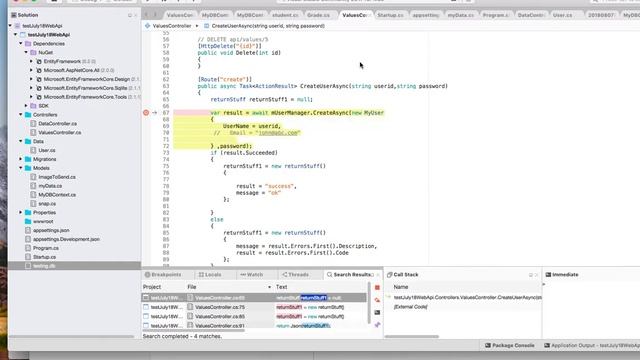Open the student.cs editor tab
640x360 pixels.
(285, 15)
